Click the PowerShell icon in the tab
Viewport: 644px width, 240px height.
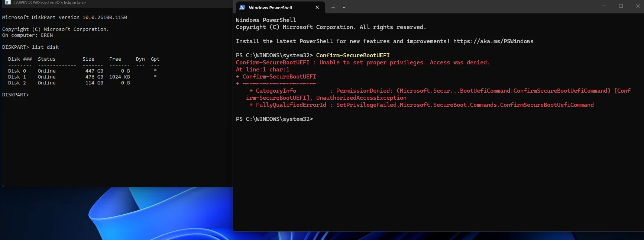point(242,7)
